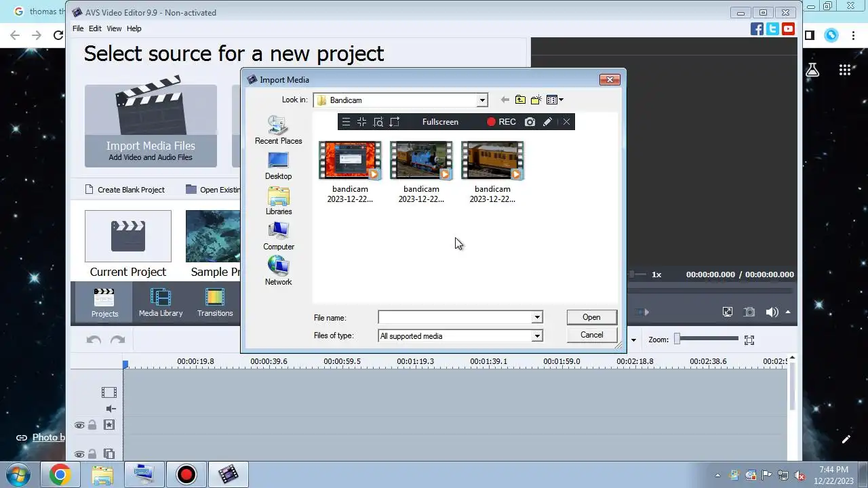Go back to last folder in Import Media
Screen dimensions: 868x488
tap(505, 100)
